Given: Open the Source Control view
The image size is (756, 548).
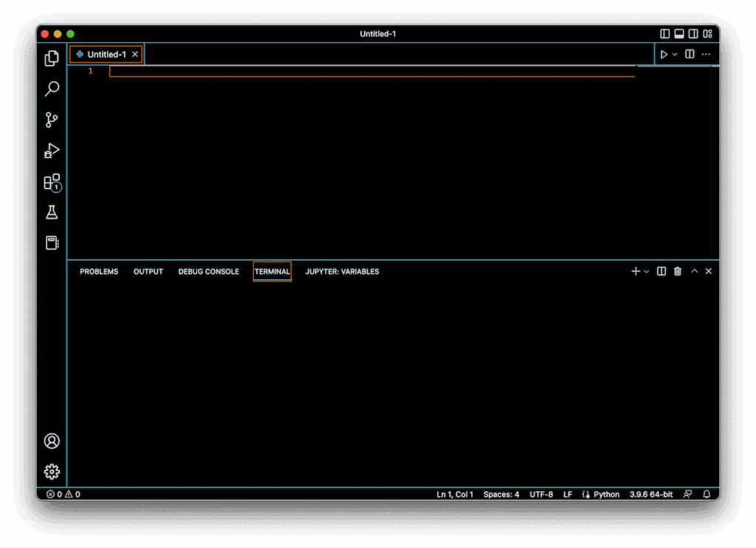Looking at the screenshot, I should (52, 120).
